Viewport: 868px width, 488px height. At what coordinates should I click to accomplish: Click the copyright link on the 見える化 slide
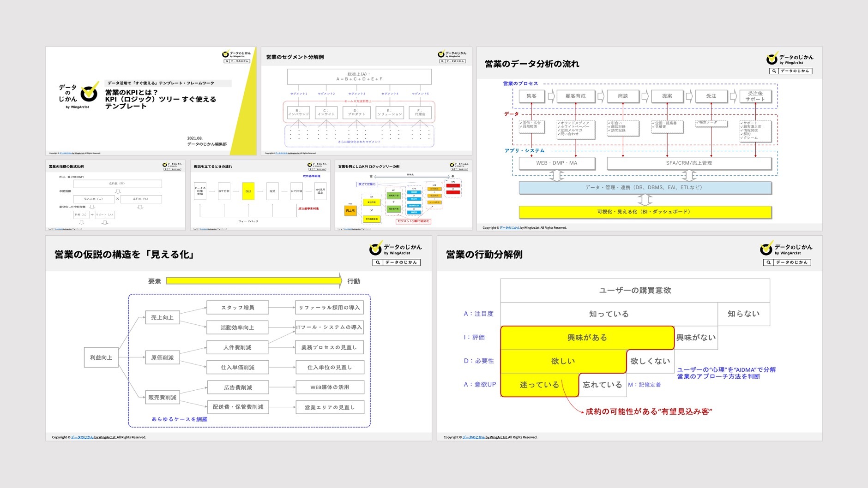(x=93, y=437)
